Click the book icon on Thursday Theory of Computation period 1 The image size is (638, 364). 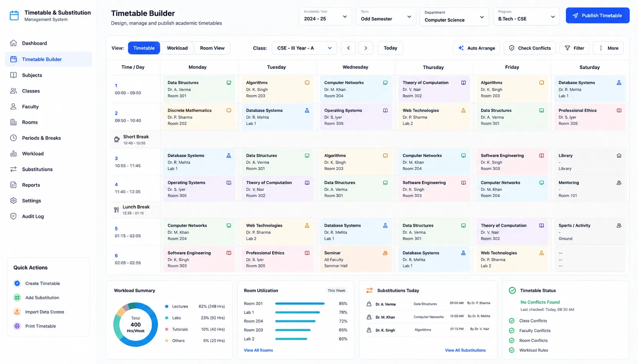tap(464, 83)
